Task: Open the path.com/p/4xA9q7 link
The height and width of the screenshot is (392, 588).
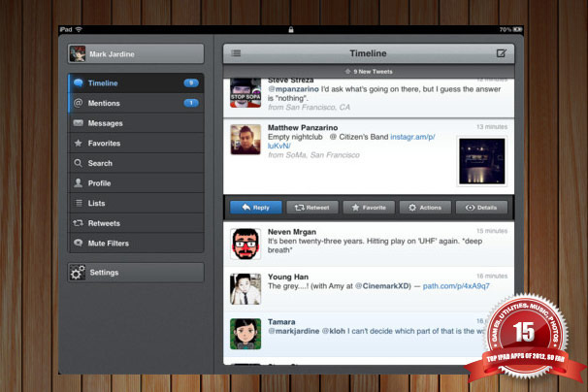Action: point(456,286)
